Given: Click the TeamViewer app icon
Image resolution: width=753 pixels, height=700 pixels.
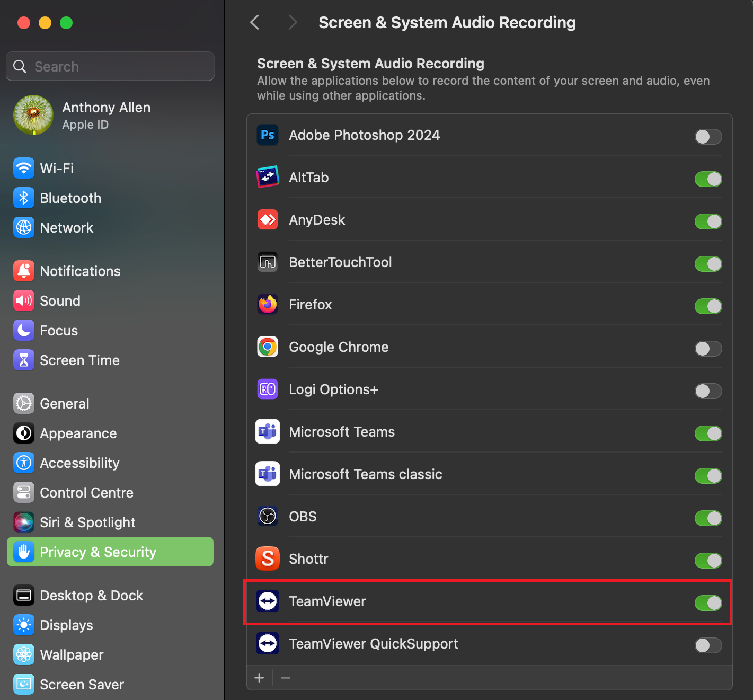Looking at the screenshot, I should click(268, 601).
